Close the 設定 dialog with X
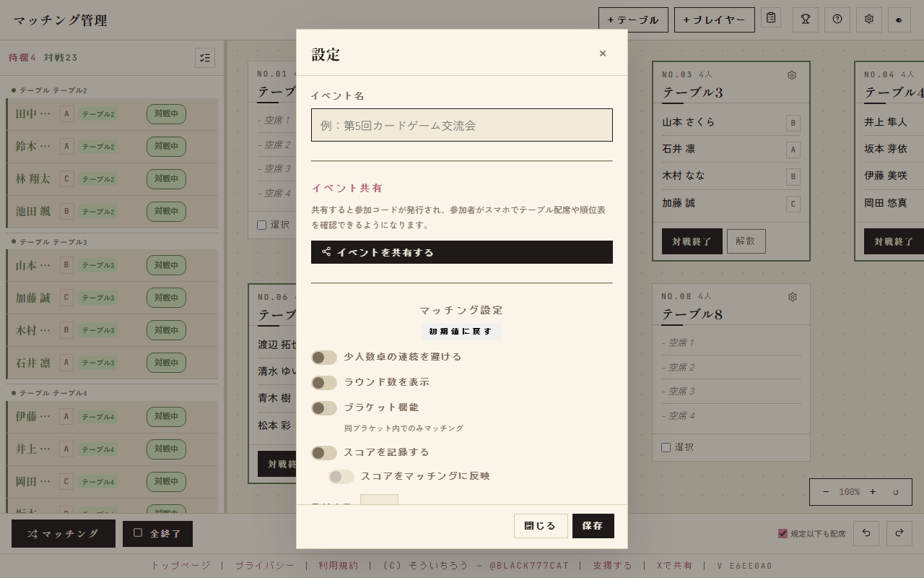 (603, 53)
